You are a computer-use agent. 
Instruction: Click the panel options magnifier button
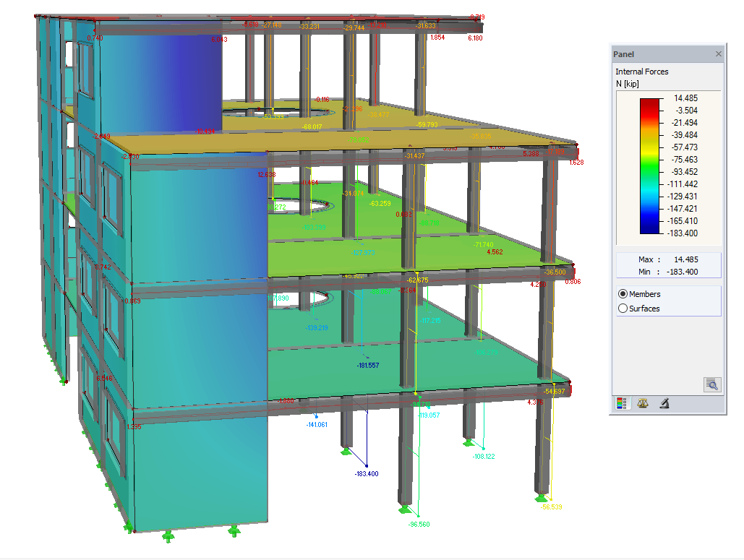point(711,385)
